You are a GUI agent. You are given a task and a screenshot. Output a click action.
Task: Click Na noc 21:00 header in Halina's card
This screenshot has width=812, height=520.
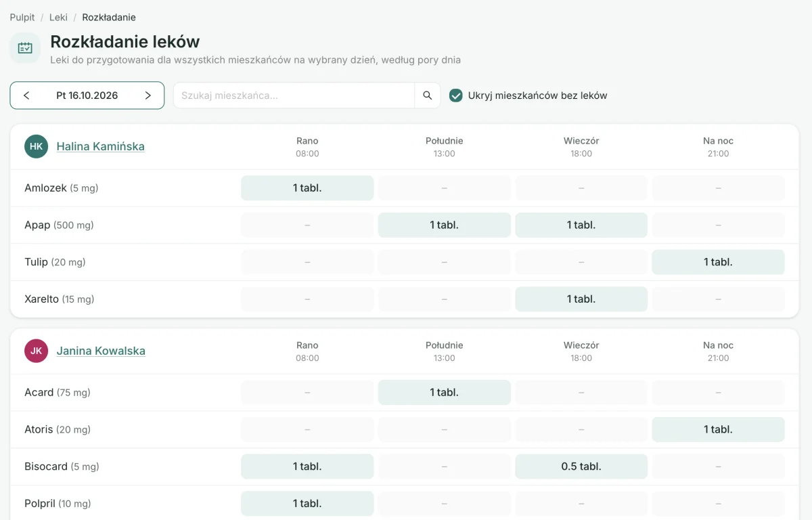coord(719,147)
